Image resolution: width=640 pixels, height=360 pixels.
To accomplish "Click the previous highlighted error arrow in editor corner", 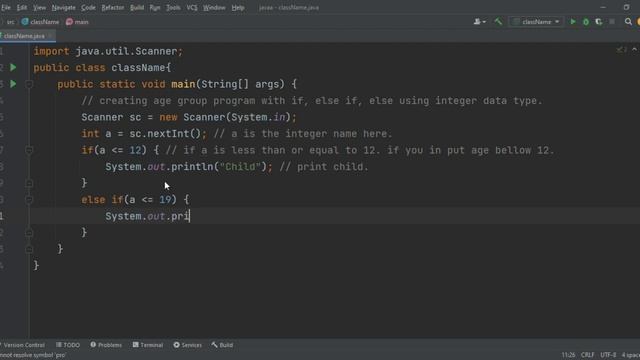I will (634, 49).
